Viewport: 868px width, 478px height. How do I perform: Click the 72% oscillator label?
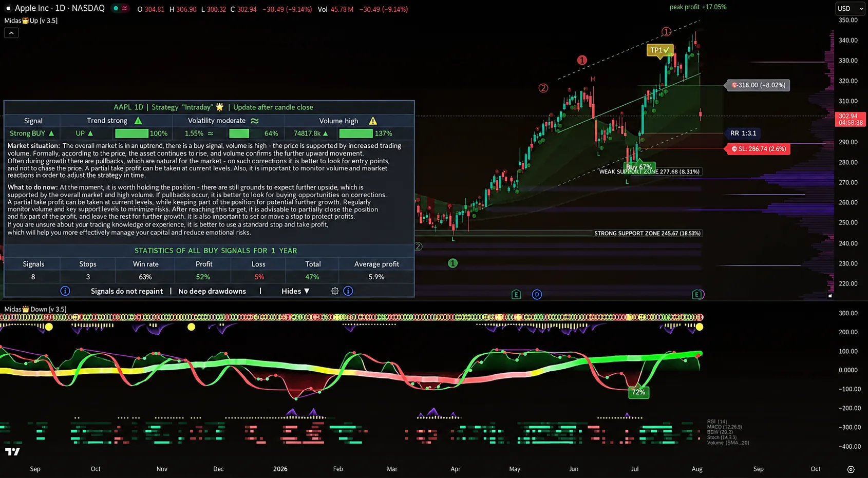pyautogui.click(x=638, y=392)
